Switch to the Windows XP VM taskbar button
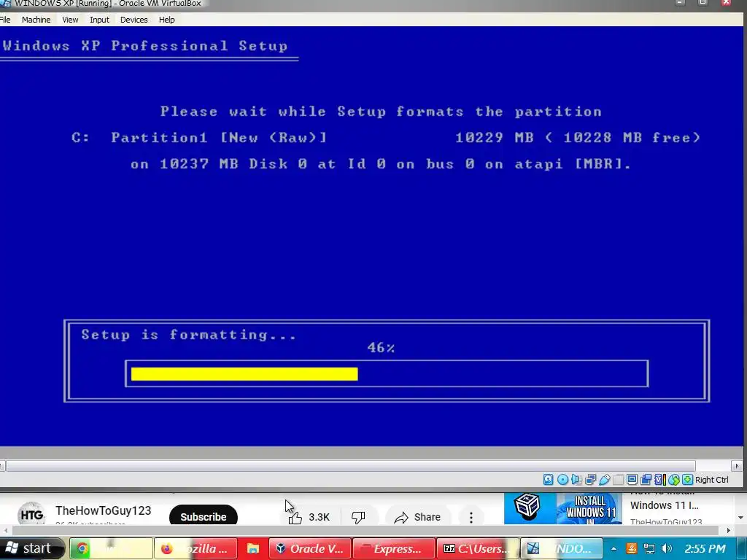Image resolution: width=747 pixels, height=560 pixels. pos(562,548)
